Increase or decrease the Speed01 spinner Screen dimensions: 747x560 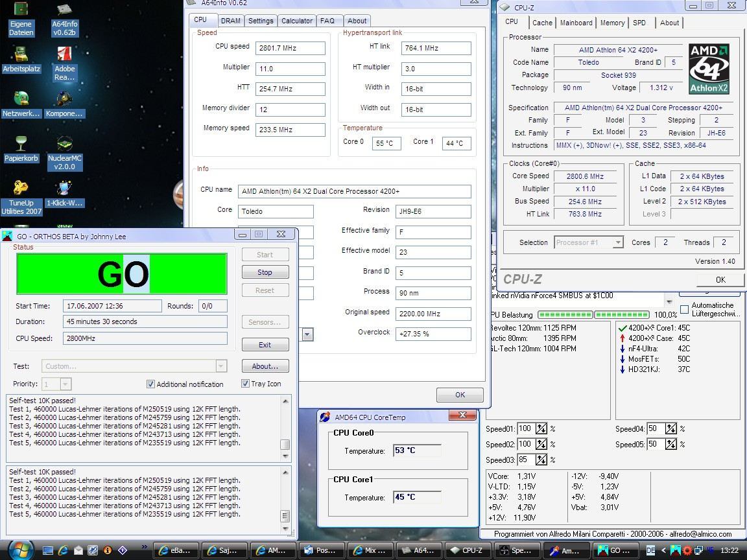pyautogui.click(x=541, y=428)
